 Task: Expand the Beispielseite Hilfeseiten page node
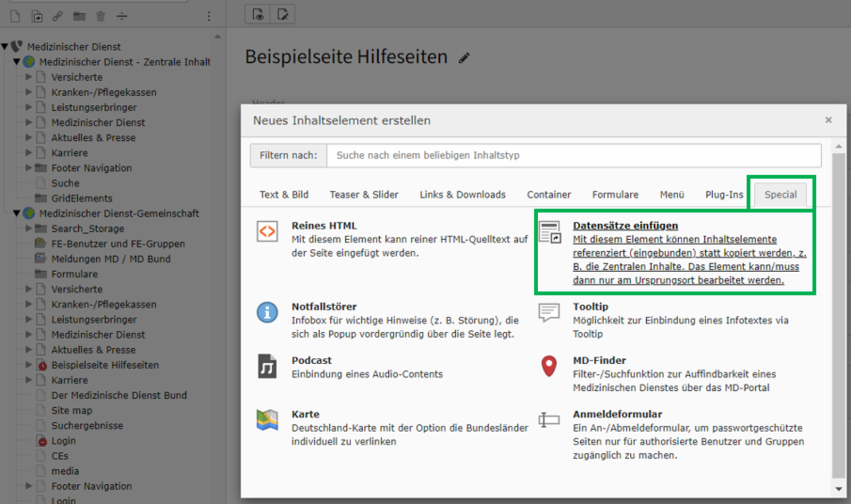click(x=29, y=365)
